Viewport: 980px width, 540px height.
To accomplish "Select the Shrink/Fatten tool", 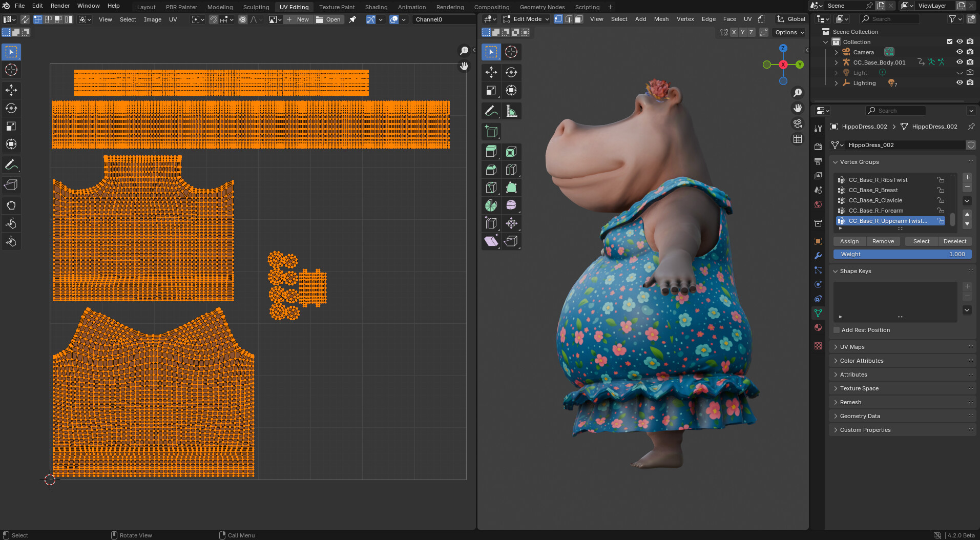I will click(511, 223).
